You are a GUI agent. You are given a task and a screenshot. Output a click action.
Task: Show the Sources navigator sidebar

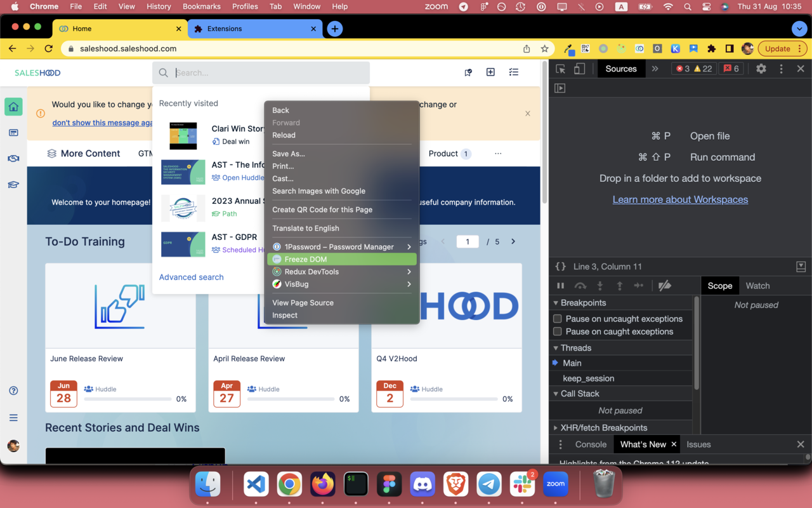click(560, 88)
